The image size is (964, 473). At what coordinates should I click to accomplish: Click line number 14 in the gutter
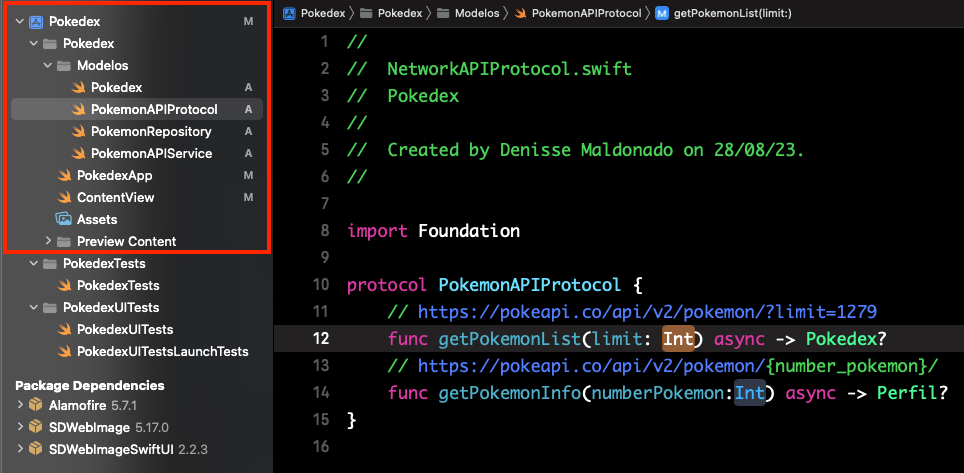(320, 392)
